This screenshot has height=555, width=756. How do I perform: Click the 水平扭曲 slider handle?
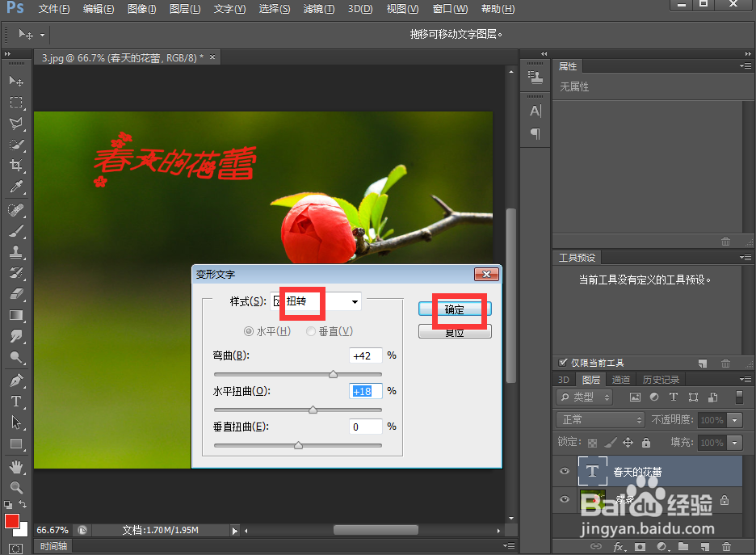tap(313, 410)
